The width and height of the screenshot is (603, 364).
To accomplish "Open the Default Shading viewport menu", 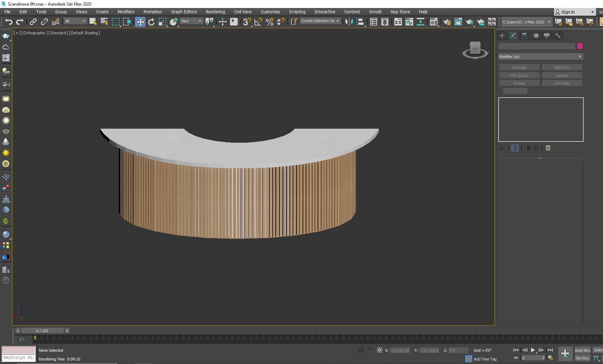I will (85, 33).
